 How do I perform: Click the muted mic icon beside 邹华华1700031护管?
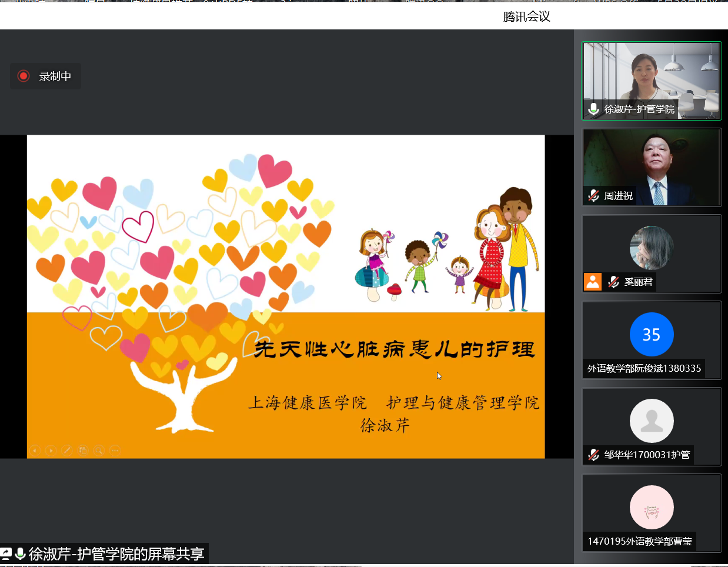coord(593,455)
